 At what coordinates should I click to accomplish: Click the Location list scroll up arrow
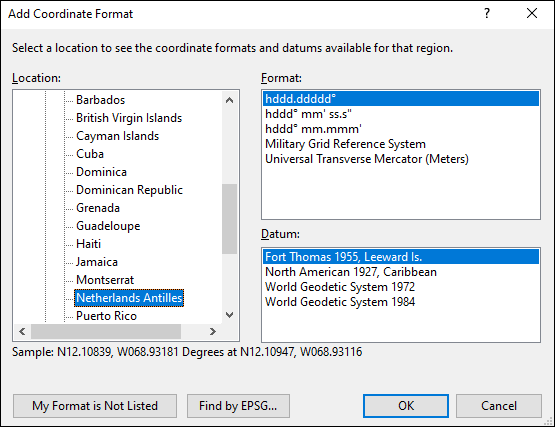pos(229,100)
